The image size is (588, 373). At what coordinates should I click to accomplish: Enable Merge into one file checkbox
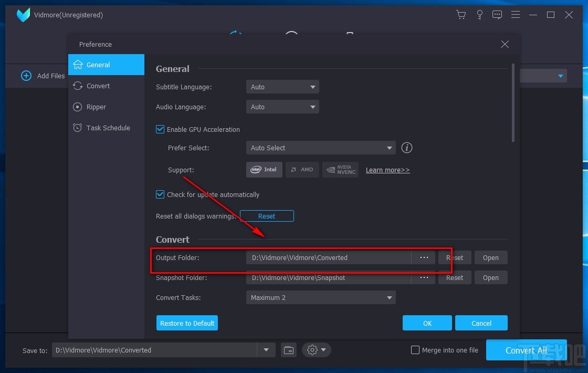pos(415,350)
